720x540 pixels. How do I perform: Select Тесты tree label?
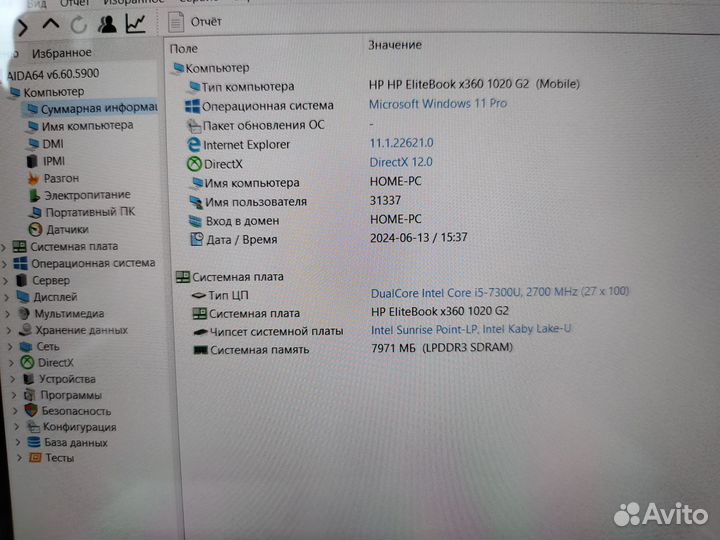coord(60,458)
